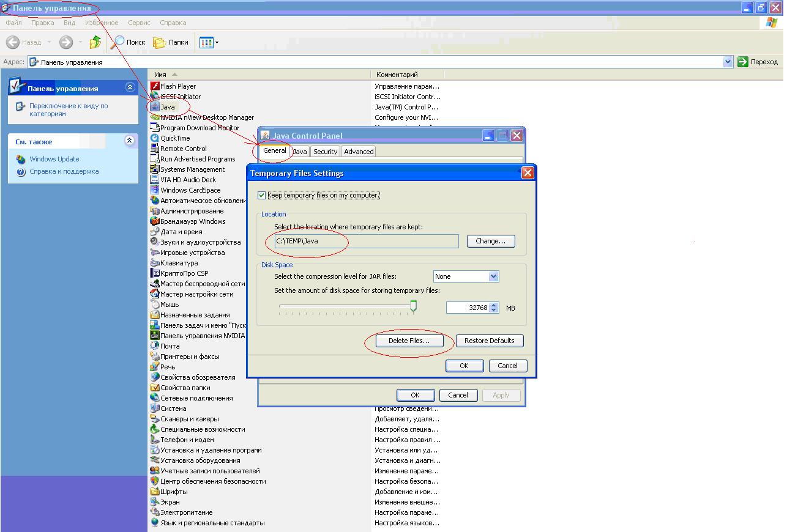The width and height of the screenshot is (787, 532).
Task: Select the Java control panel icon
Action: [x=155, y=107]
